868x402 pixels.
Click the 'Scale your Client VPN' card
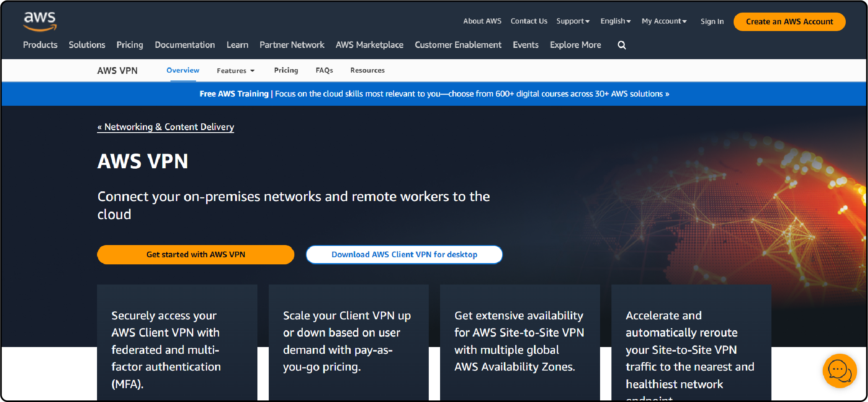(x=349, y=342)
